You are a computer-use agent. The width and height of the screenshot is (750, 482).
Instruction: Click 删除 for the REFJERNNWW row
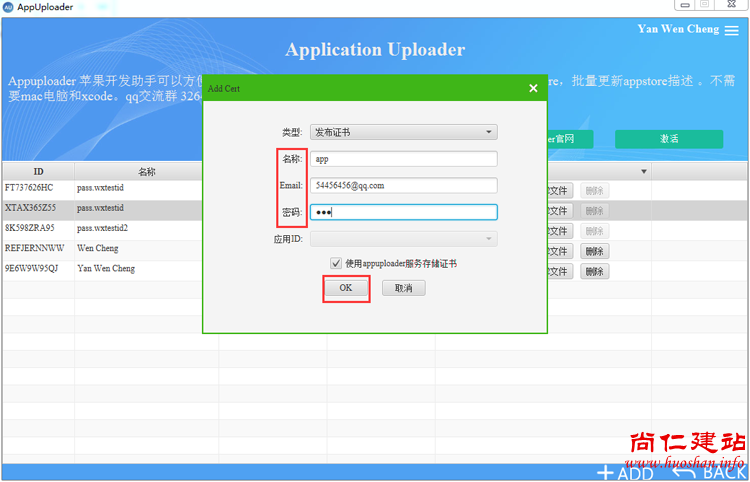(595, 251)
